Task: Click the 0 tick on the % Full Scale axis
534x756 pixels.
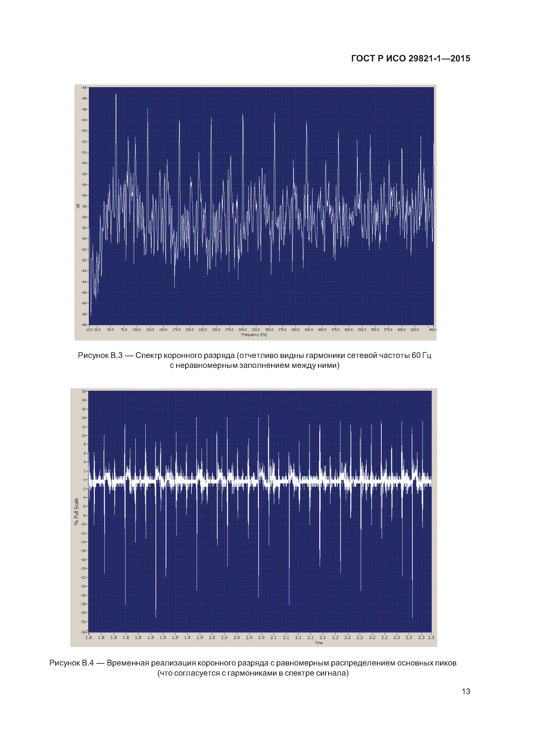Action: coord(85,480)
